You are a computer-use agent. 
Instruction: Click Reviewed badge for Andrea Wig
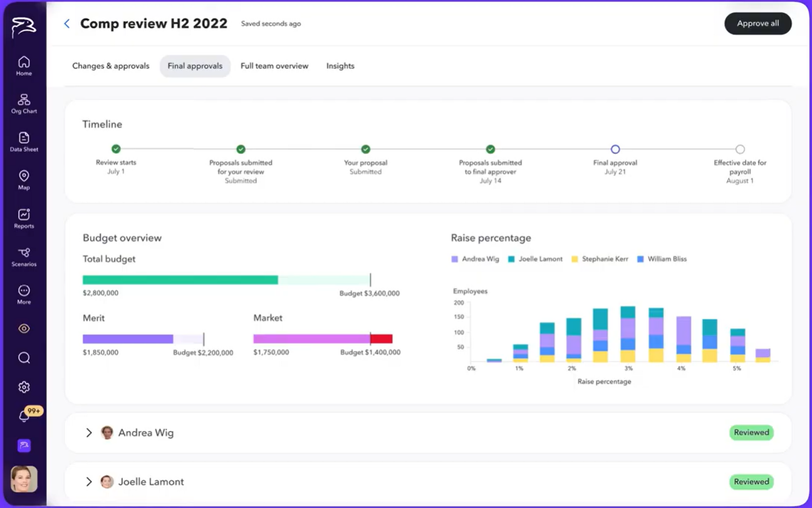point(751,432)
